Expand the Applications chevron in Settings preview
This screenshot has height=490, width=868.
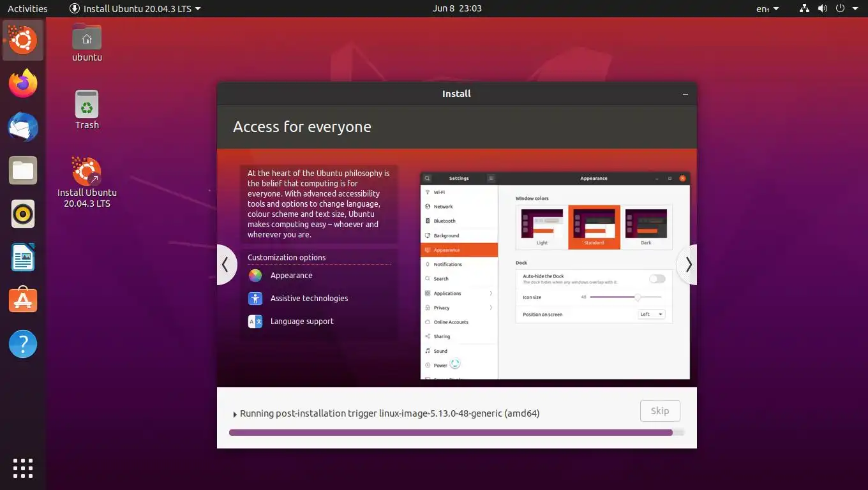pyautogui.click(x=491, y=293)
